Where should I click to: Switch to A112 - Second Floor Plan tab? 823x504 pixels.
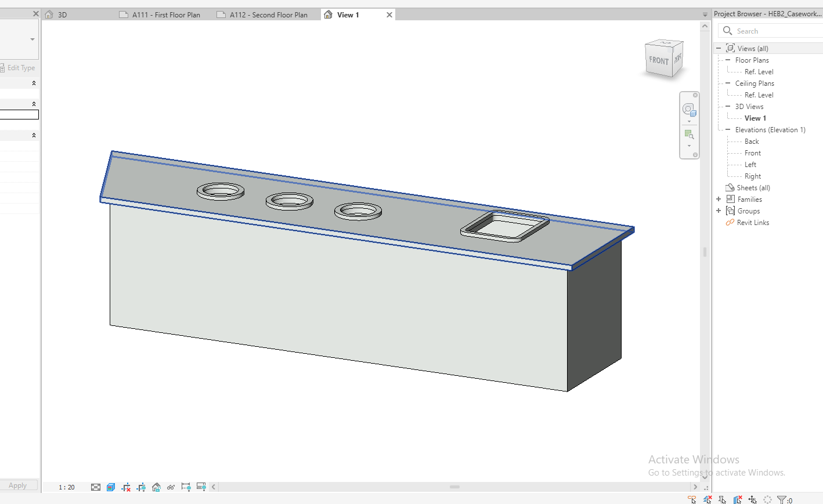[268, 15]
